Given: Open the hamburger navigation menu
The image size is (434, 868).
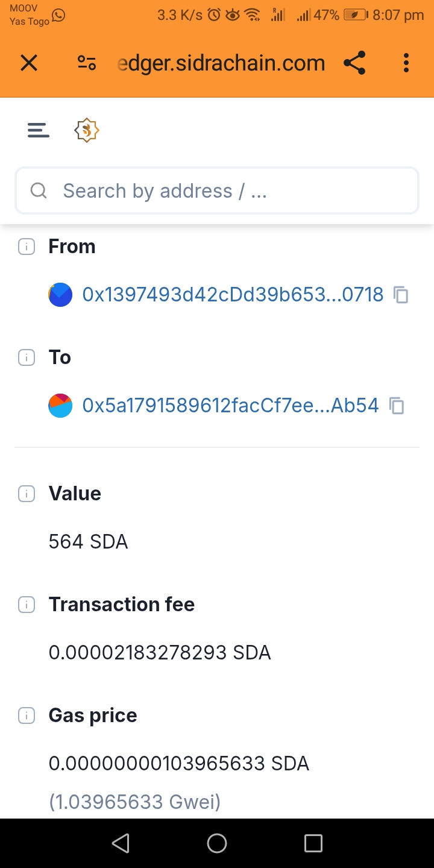Looking at the screenshot, I should (x=38, y=130).
